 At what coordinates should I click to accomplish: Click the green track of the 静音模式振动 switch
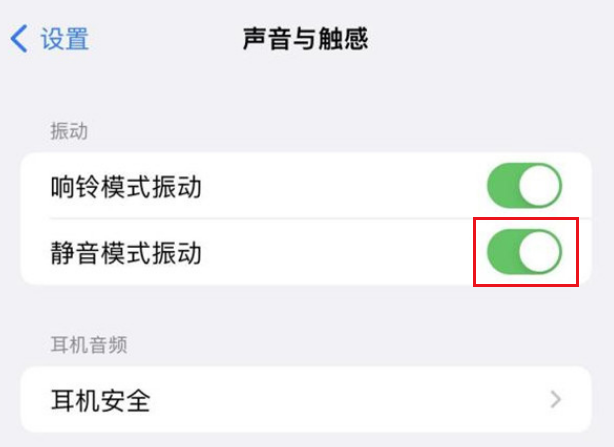click(506, 253)
